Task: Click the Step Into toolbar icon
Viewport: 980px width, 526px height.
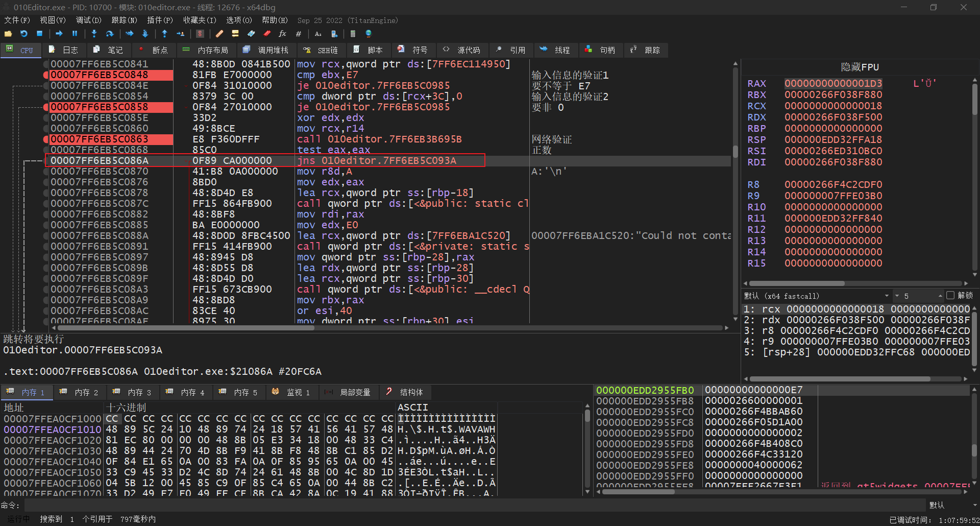Action: [94, 34]
